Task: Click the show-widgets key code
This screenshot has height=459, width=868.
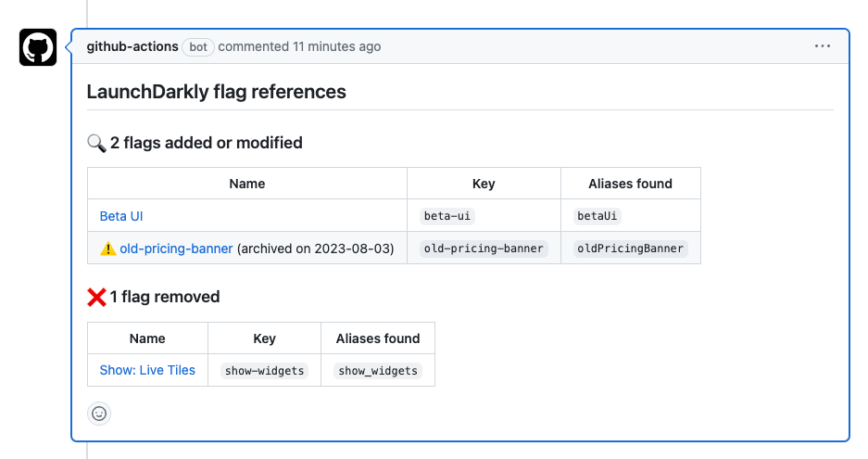Action: pyautogui.click(x=264, y=371)
